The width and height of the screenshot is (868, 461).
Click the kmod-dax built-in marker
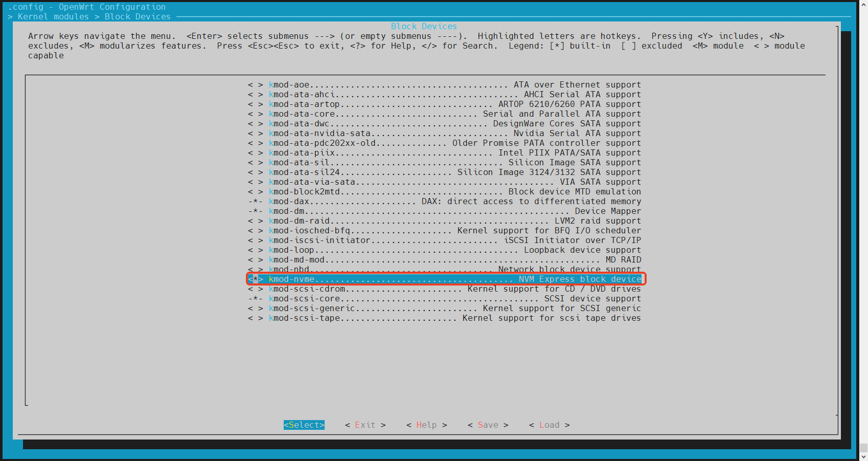tap(255, 202)
